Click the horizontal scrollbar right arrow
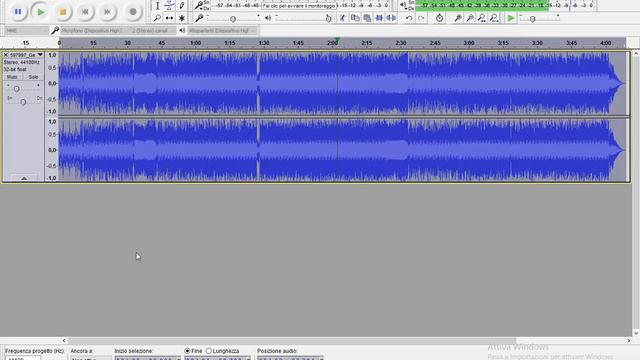Image resolution: width=640 pixels, height=360 pixels. point(629,340)
